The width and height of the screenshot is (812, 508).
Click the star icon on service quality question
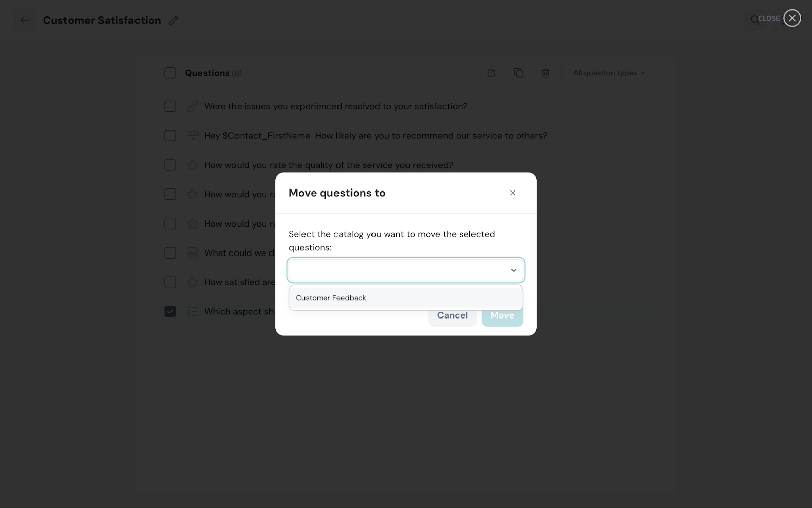pyautogui.click(x=193, y=165)
